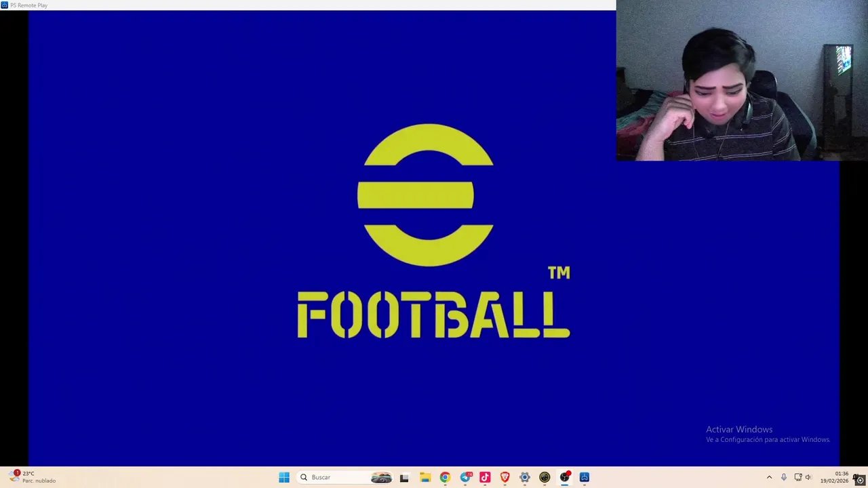The height and width of the screenshot is (488, 868).
Task: Open the Windows Start menu
Action: [284, 477]
